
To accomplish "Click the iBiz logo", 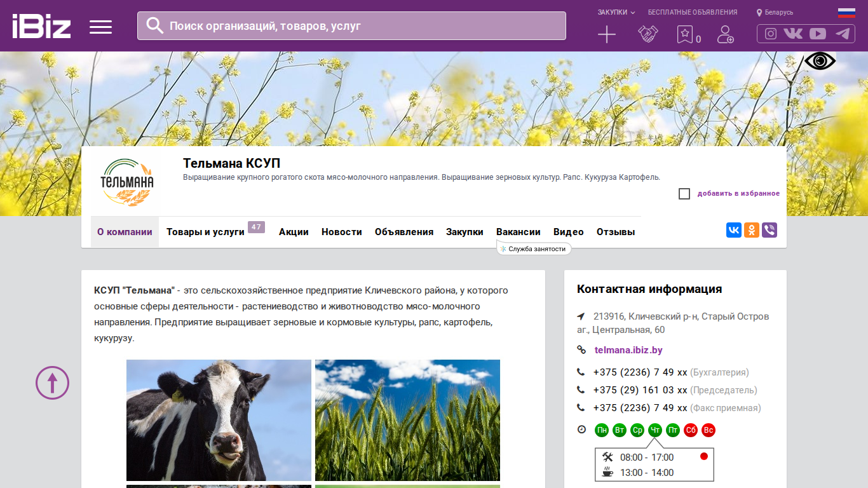I will click(x=41, y=26).
